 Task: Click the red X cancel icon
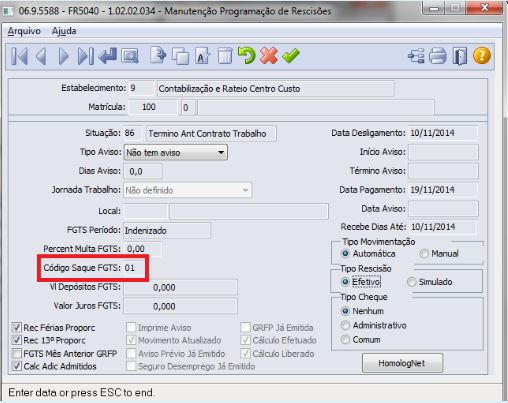[x=269, y=55]
